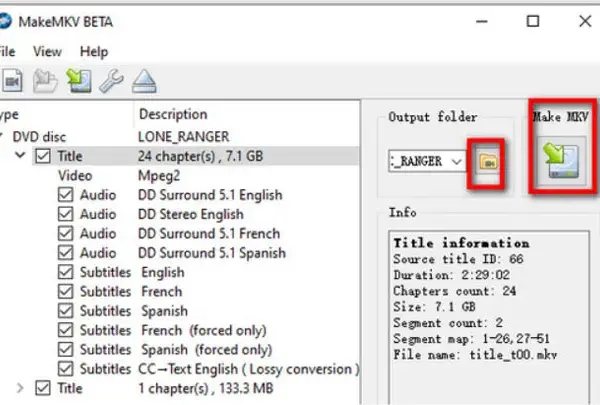The width and height of the screenshot is (600, 405).
Task: Click the Save to MKV toolbar icon
Action: [79, 80]
